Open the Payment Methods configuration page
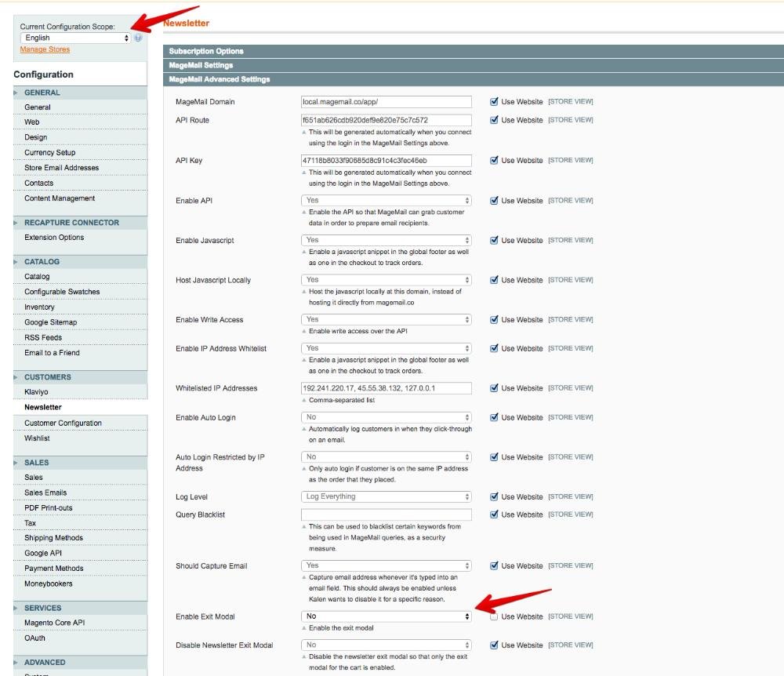This screenshot has width=784, height=676. click(53, 569)
